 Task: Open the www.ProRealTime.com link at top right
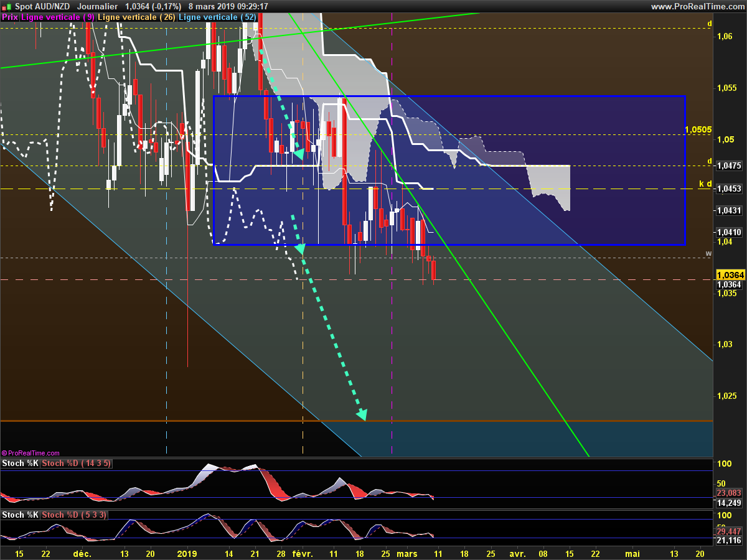point(697,6)
